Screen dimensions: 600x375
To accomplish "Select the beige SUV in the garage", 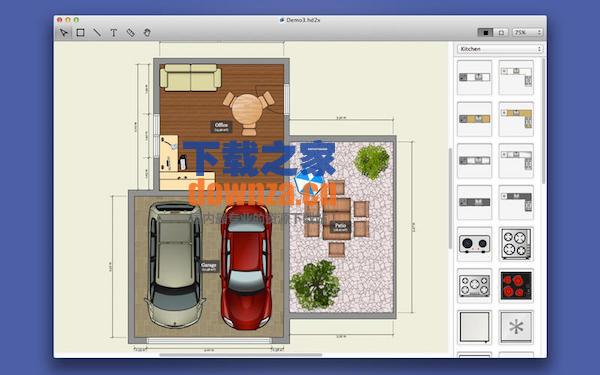I will (174, 265).
